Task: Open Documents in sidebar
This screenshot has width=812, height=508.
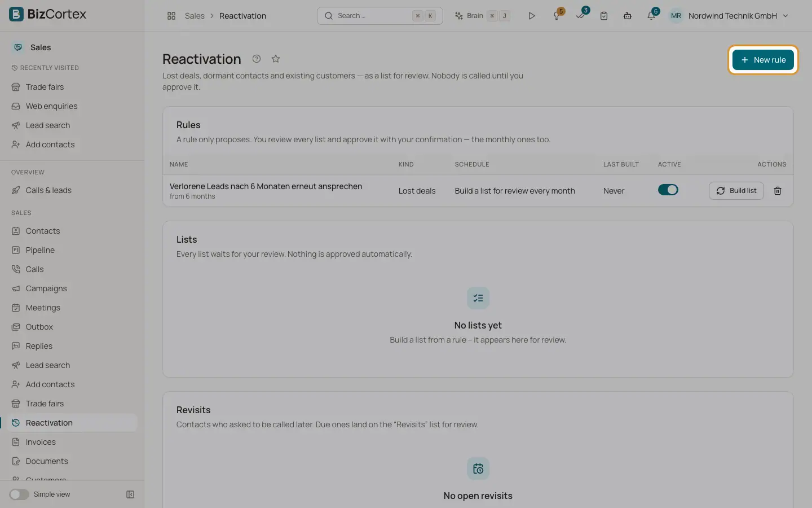Action: click(72, 461)
